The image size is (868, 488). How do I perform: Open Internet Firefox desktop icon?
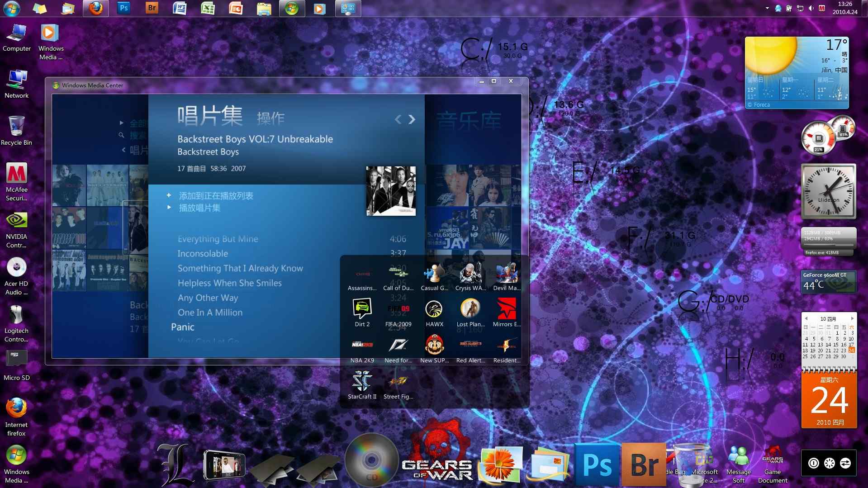[x=16, y=417]
